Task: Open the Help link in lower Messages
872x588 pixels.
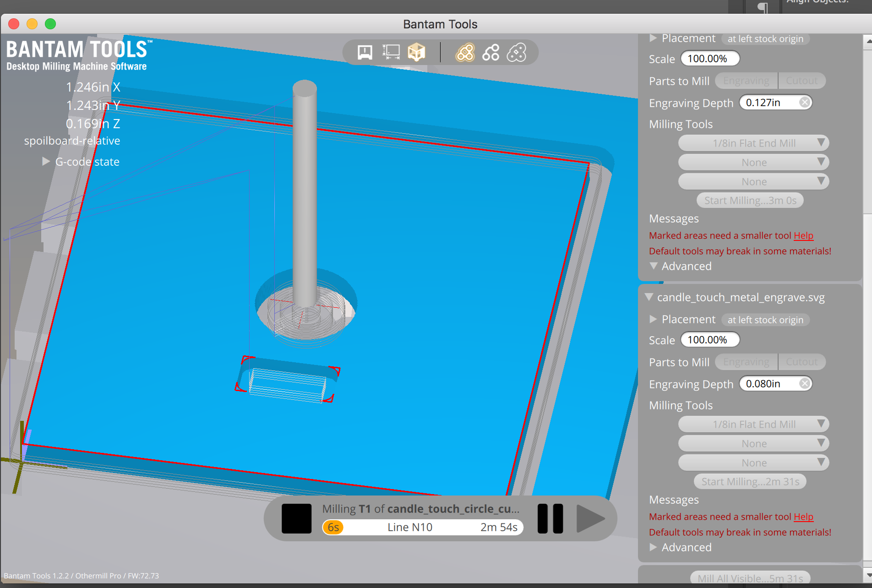Action: click(x=803, y=517)
